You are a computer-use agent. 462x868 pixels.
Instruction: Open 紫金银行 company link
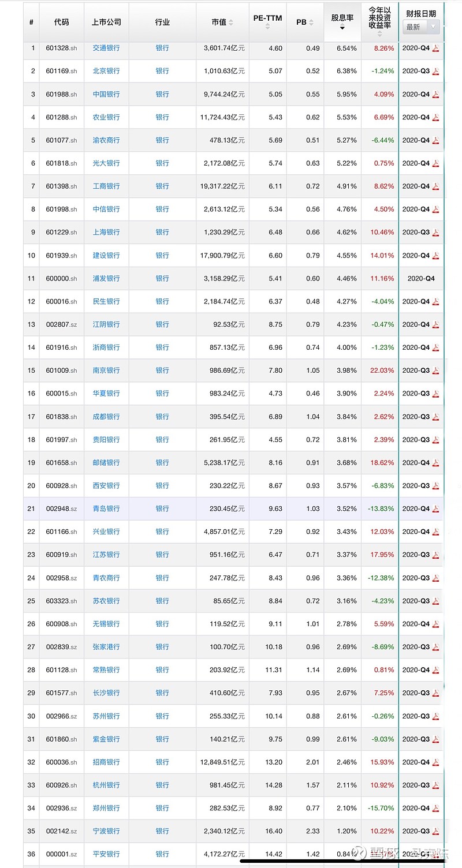[106, 739]
